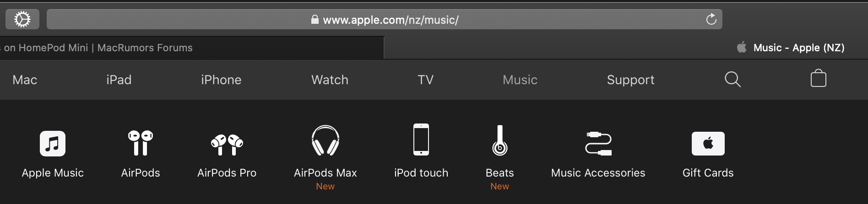Click the Apple Music app icon
The width and height of the screenshot is (868, 204).
click(53, 144)
